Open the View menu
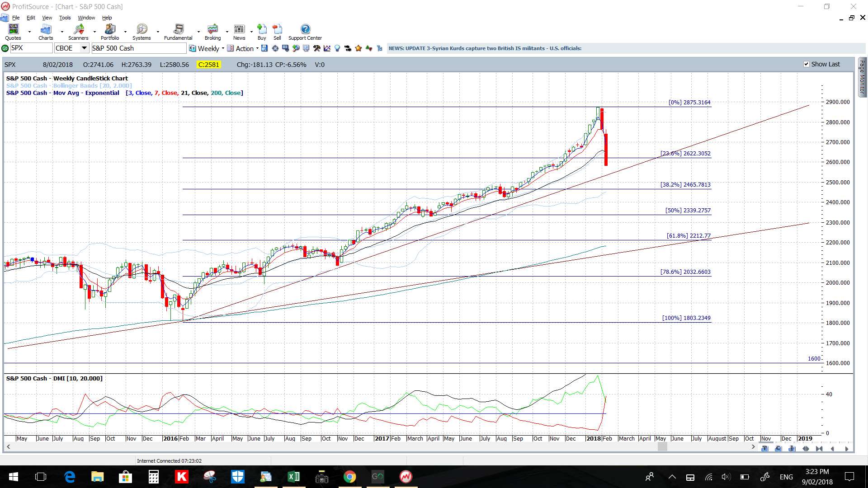The width and height of the screenshot is (868, 488). coord(47,18)
